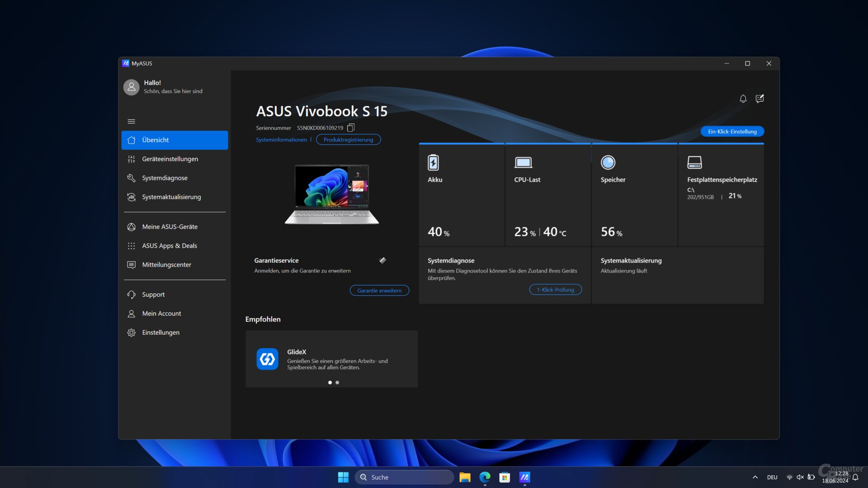Screen dimensions: 868x488
Task: Click the home icon beside Übersicht
Action: point(132,140)
